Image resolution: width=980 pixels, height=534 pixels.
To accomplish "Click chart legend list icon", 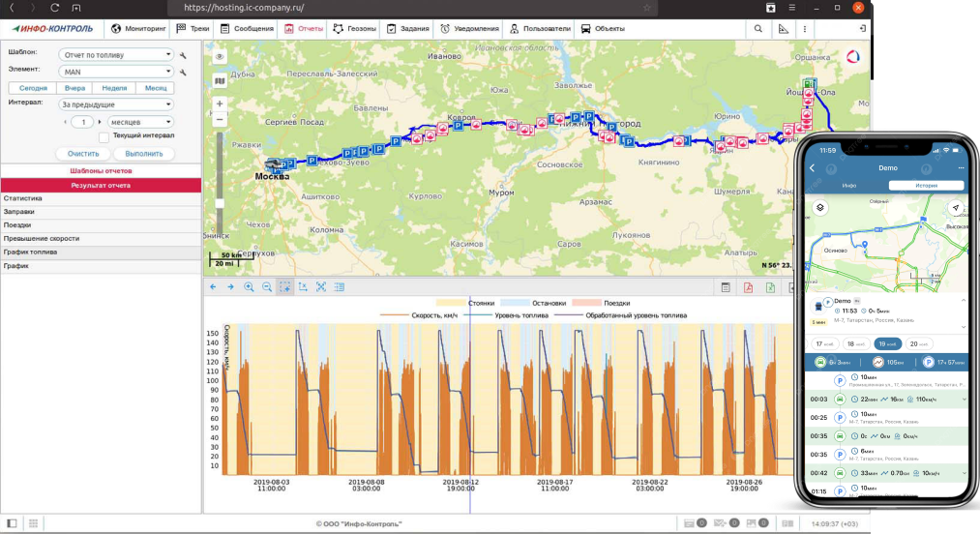I will tap(340, 287).
